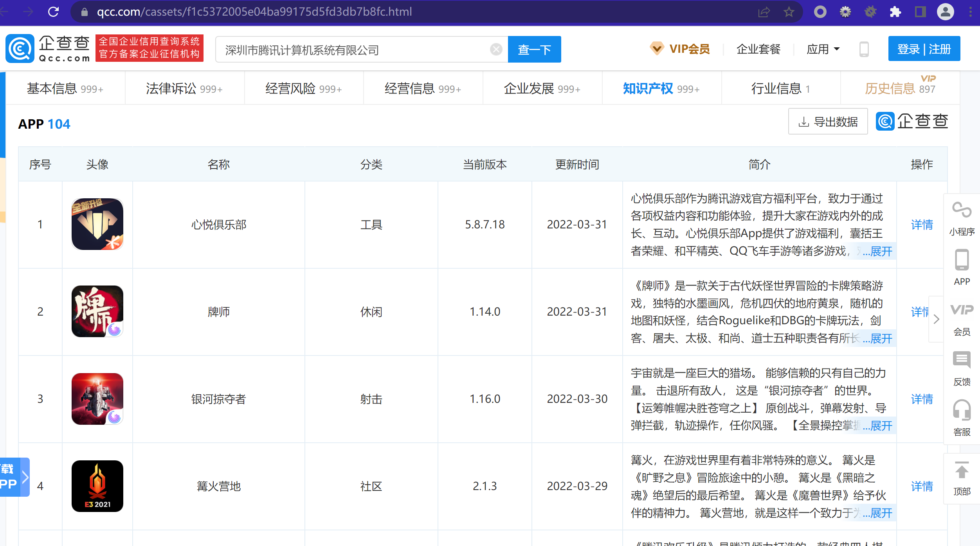Expand the sidebar chevron arrow on the right
The image size is (980, 546).
[936, 319]
